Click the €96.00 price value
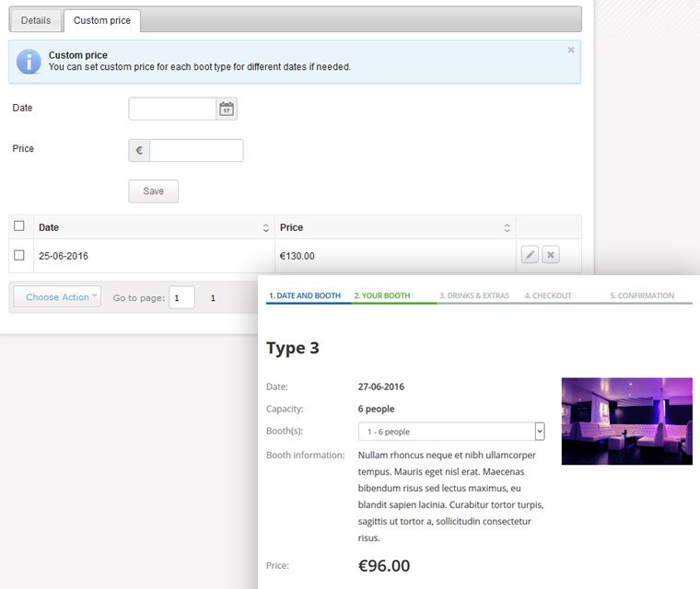The height and width of the screenshot is (589, 700). pyautogui.click(x=384, y=566)
